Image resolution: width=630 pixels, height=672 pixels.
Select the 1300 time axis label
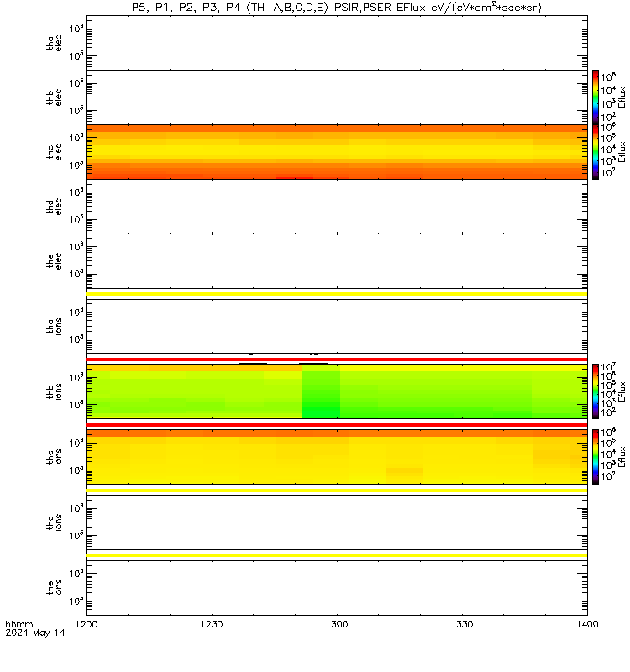pos(337,624)
